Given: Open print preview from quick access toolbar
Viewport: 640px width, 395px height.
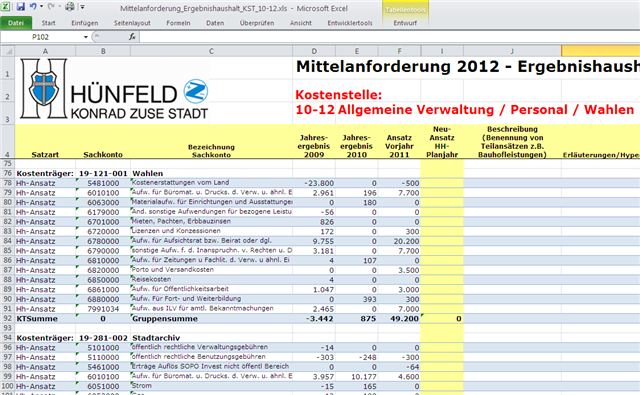Looking at the screenshot, I should point(70,7).
